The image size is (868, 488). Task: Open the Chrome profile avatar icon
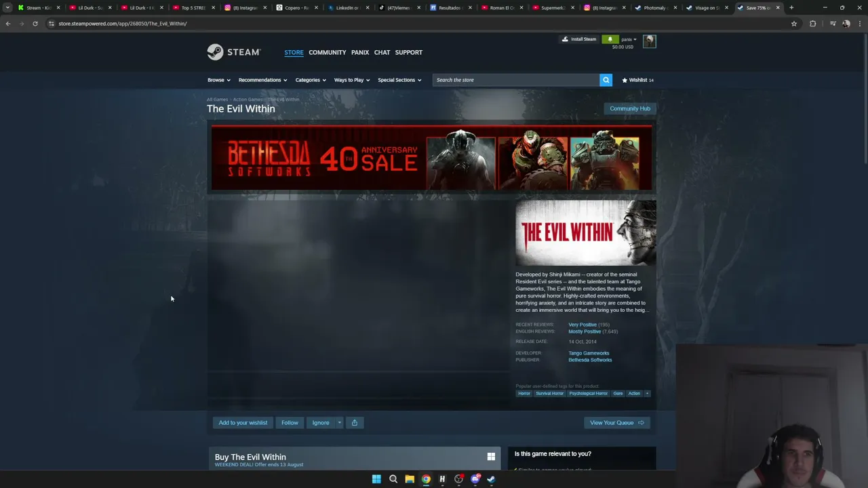(x=846, y=24)
